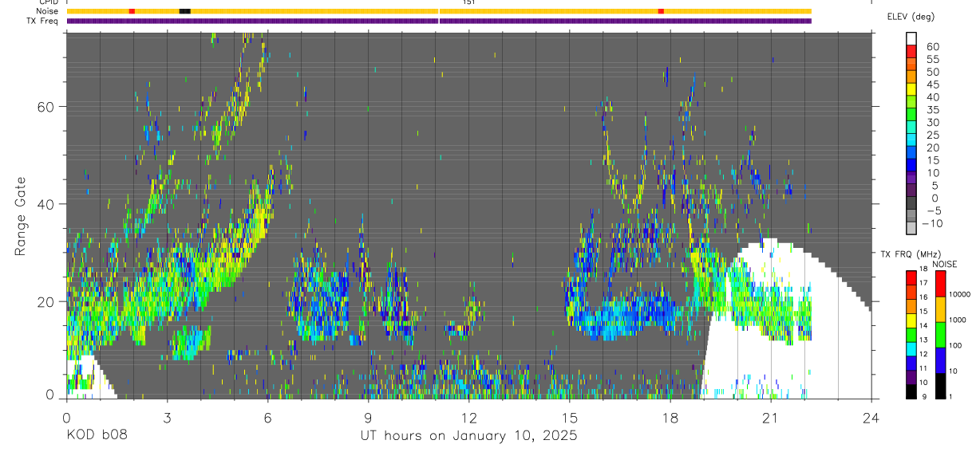Screen dimensions: 980x452
Task: Click ELEV colorbar label "55"
Action: coord(934,59)
